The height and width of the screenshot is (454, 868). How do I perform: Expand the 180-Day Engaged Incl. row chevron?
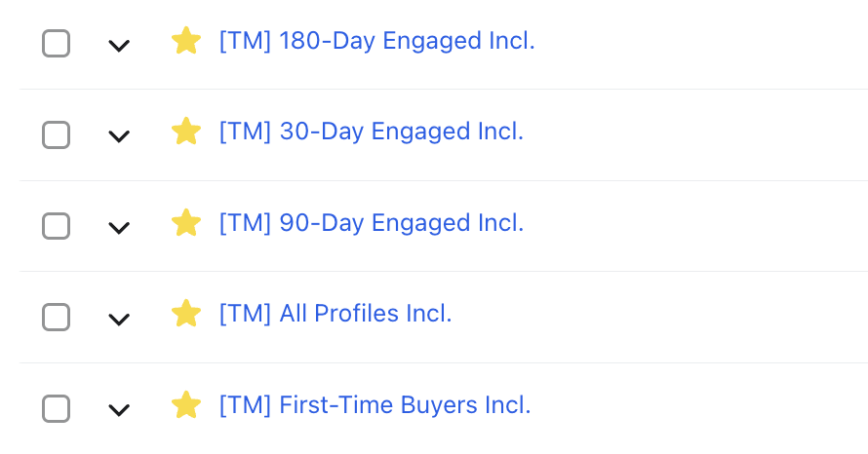119,45
